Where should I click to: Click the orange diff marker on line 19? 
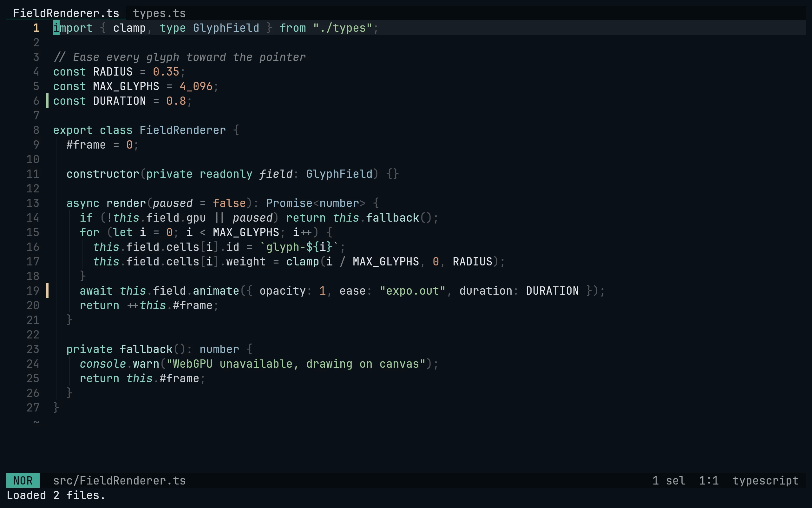[47, 291]
